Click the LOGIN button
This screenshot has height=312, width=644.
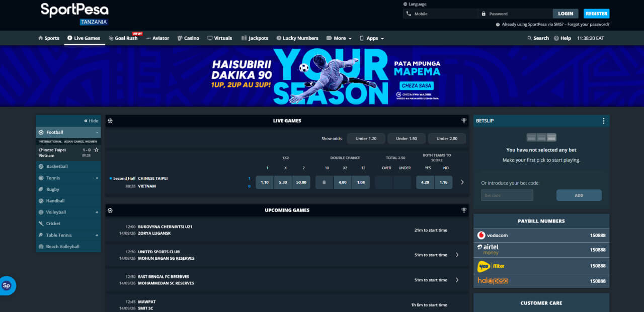(x=566, y=14)
